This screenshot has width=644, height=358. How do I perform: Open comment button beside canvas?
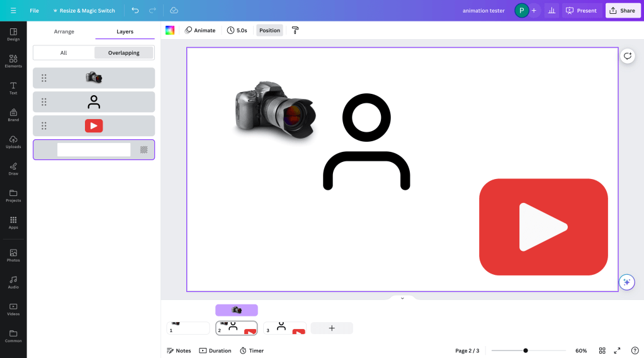(x=628, y=56)
